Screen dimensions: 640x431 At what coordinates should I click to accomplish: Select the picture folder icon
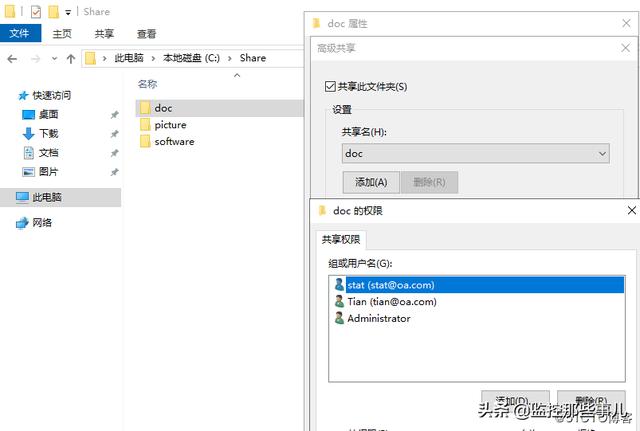145,124
